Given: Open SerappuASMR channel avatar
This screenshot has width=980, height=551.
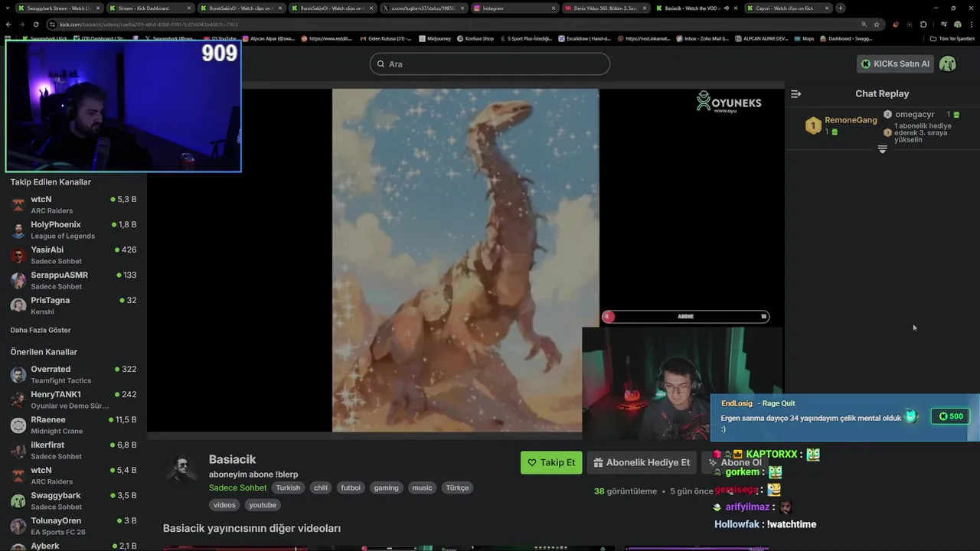Looking at the screenshot, I should click(x=18, y=280).
